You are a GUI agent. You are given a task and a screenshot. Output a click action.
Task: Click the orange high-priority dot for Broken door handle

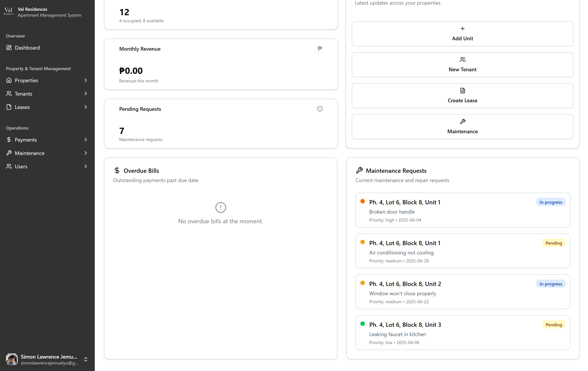point(362,201)
